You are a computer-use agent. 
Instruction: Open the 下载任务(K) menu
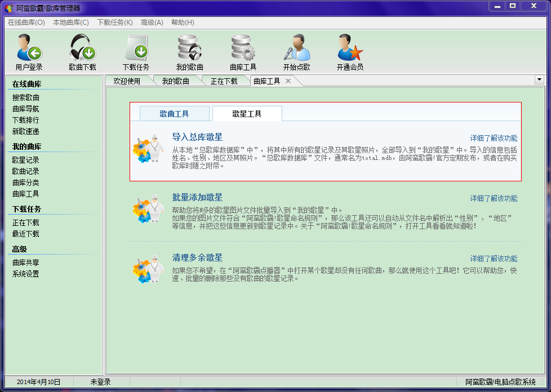(x=114, y=23)
